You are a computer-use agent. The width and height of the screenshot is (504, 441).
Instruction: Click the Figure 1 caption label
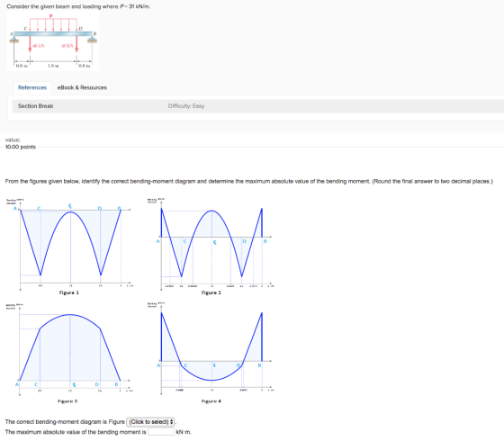click(68, 292)
